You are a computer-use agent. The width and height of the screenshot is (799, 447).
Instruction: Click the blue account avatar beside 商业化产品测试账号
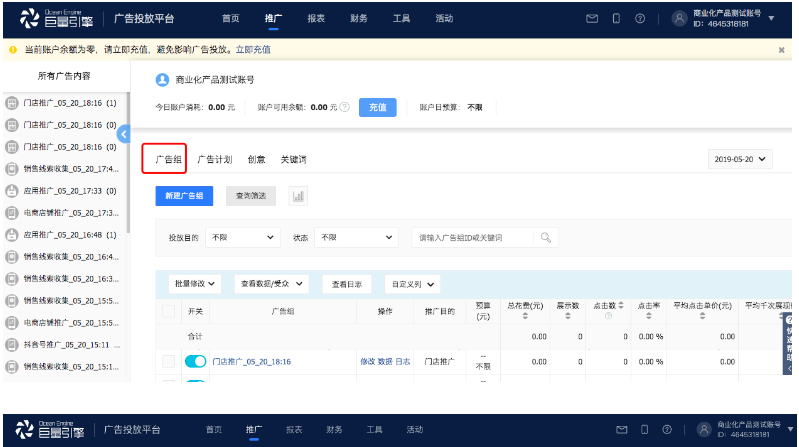[162, 80]
